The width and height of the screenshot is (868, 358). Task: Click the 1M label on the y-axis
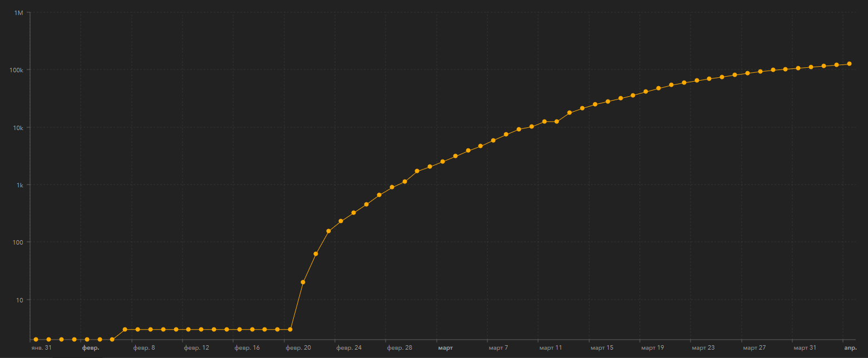click(18, 13)
